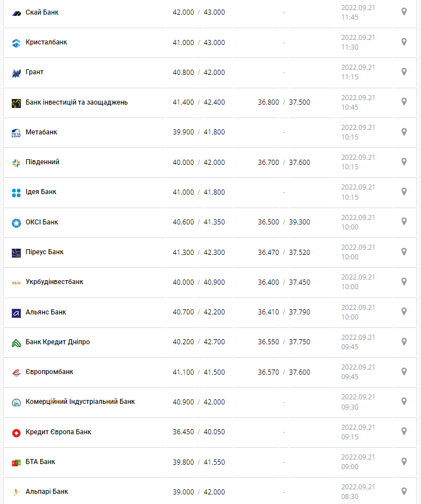Open location pin for Альянс Банк
The width and height of the screenshot is (421, 504).
(x=404, y=312)
